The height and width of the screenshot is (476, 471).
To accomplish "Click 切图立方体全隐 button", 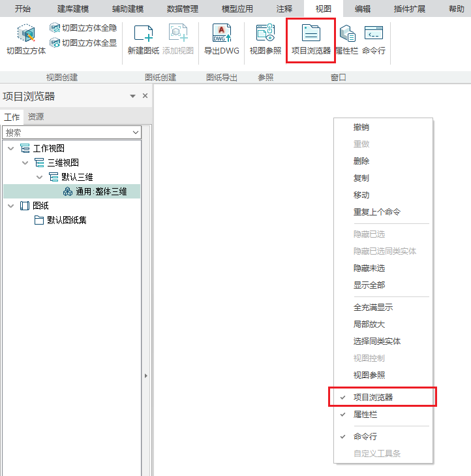I will (x=84, y=28).
